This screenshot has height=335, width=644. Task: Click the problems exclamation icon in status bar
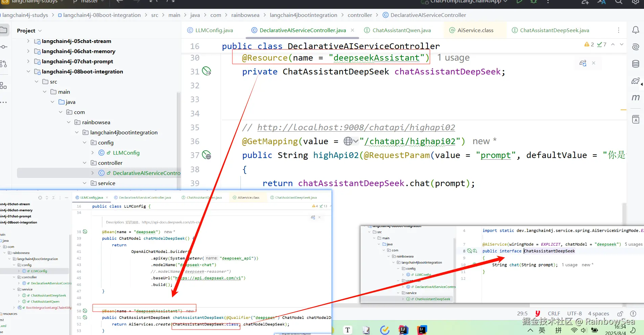(x=633, y=314)
